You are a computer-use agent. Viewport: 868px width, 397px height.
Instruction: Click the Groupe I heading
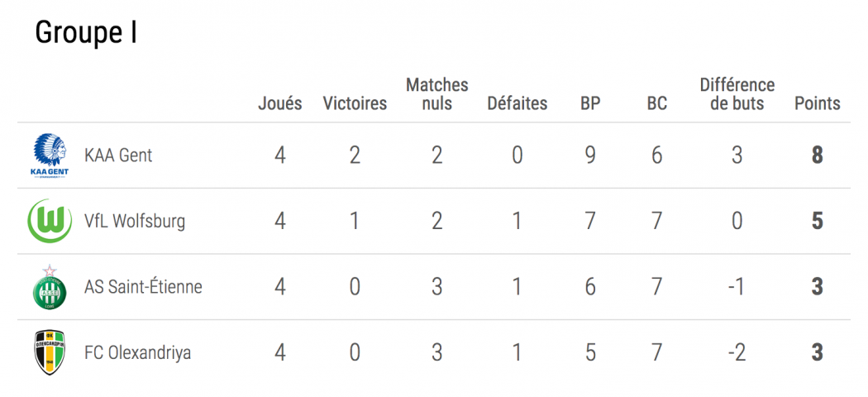coord(86,33)
